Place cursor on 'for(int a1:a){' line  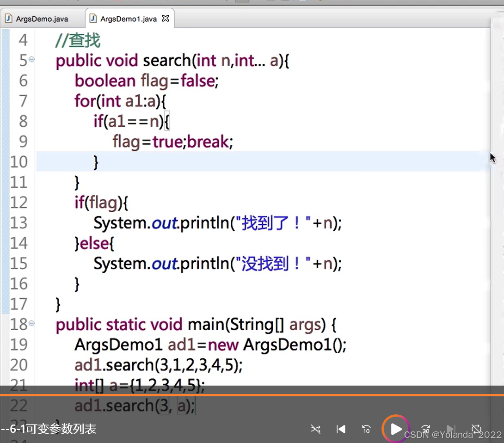click(120, 101)
